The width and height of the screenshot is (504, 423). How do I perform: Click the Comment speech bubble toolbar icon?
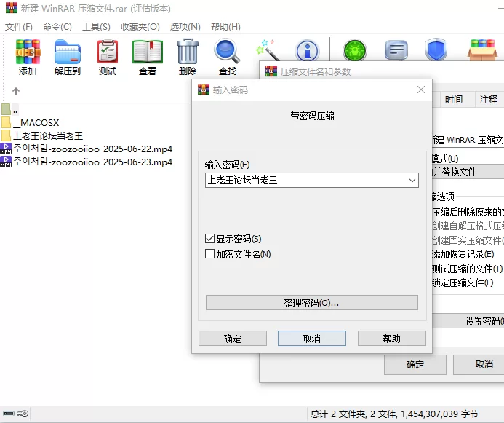396,50
